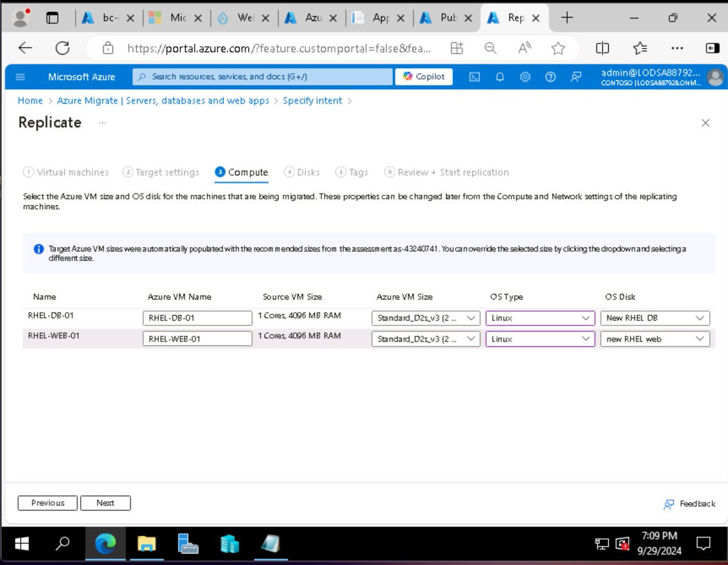The width and height of the screenshot is (728, 565).
Task: Open the browser profile icon
Action: coord(21,18)
